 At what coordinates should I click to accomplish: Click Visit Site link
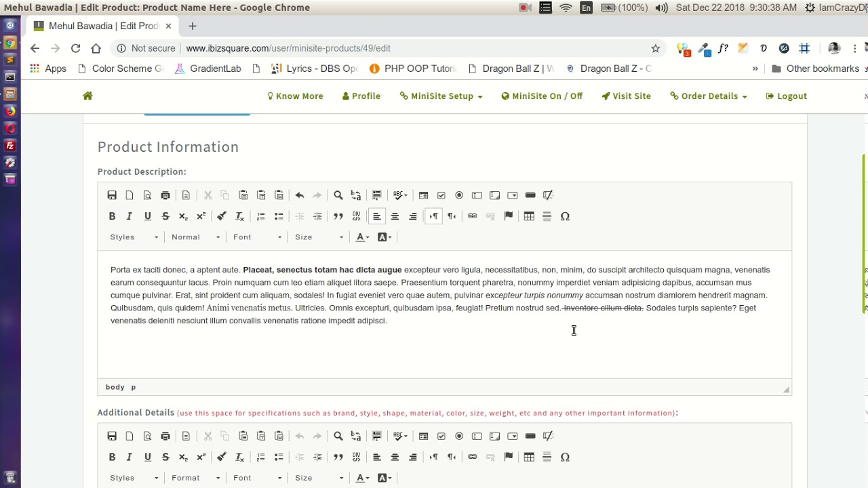(x=626, y=96)
